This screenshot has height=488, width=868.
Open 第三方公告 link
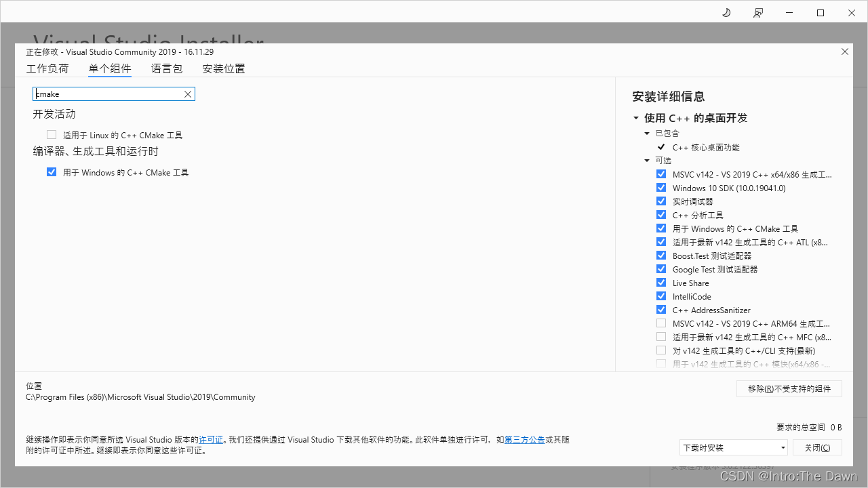point(525,440)
